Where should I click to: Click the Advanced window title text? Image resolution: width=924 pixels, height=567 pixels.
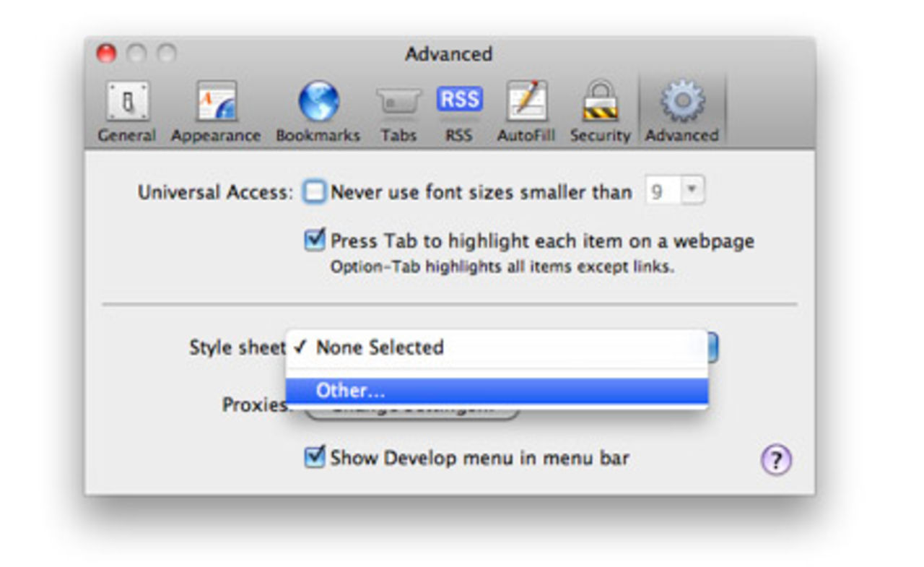pos(448,54)
